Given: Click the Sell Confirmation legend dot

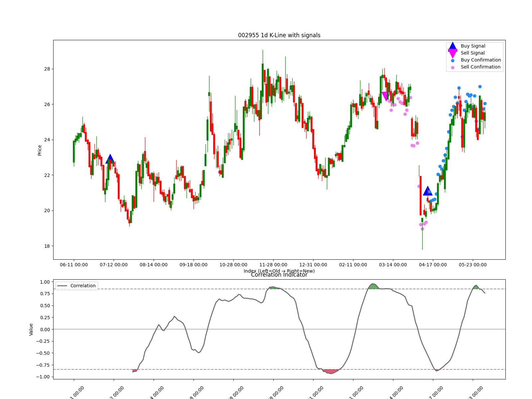Looking at the screenshot, I should (453, 67).
